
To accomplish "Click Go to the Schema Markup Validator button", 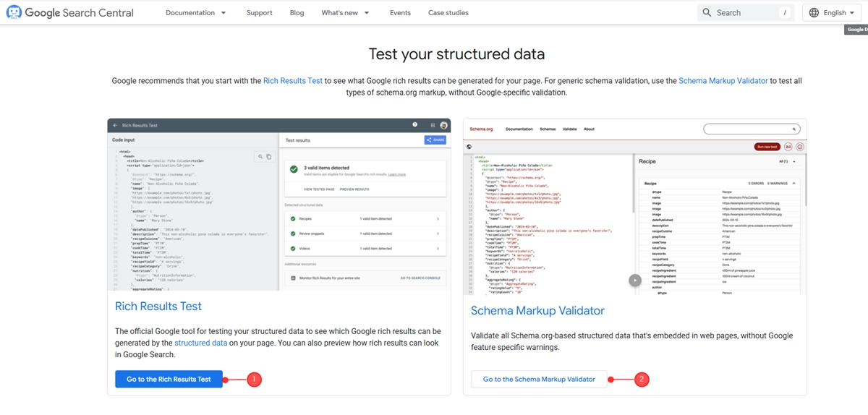I will [x=539, y=379].
